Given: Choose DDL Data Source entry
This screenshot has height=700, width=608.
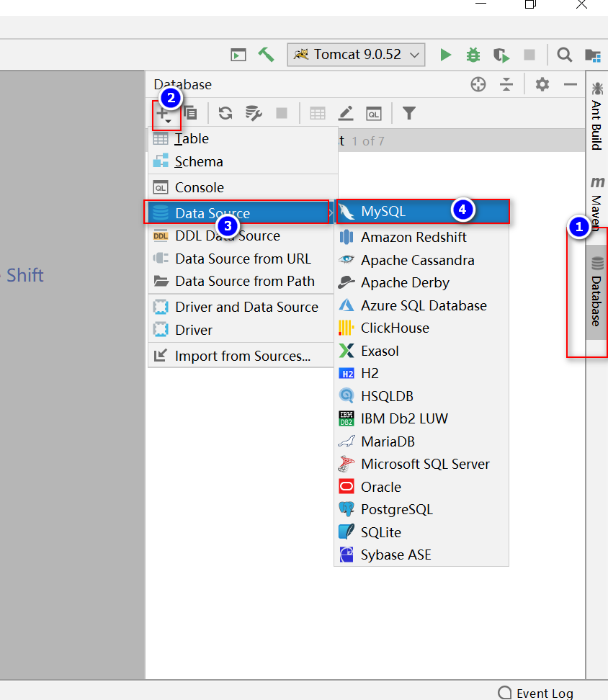Looking at the screenshot, I should (241, 235).
